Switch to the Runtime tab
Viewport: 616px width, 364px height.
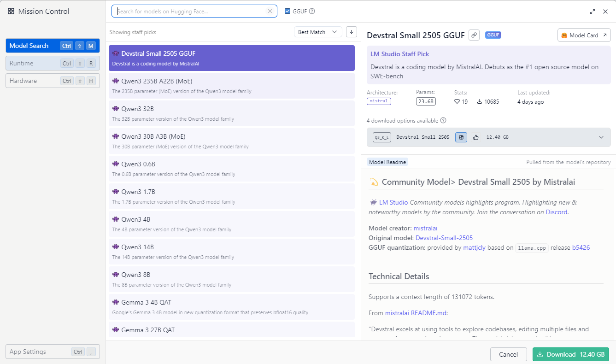[53, 63]
